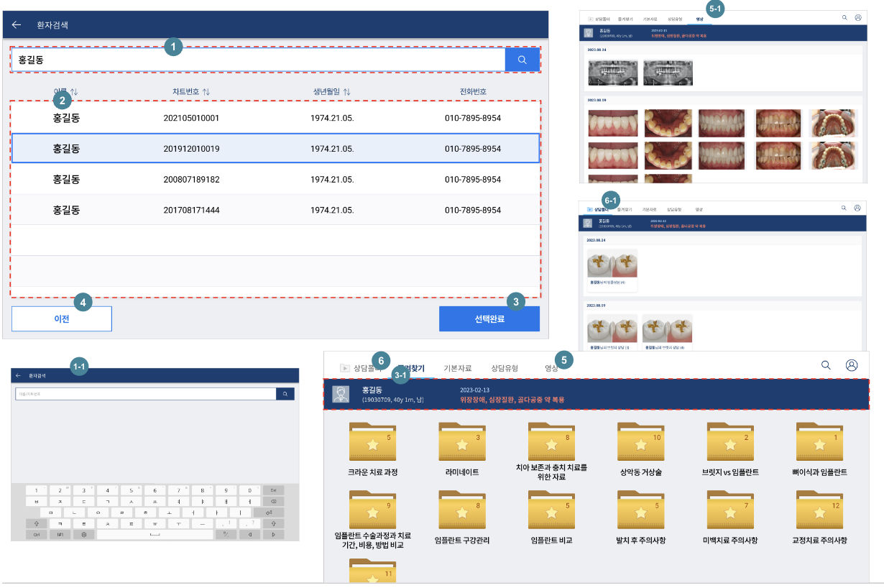The height and width of the screenshot is (588, 884).
Task: Sort the list by 생년월일 arrows
Action: pos(346,91)
